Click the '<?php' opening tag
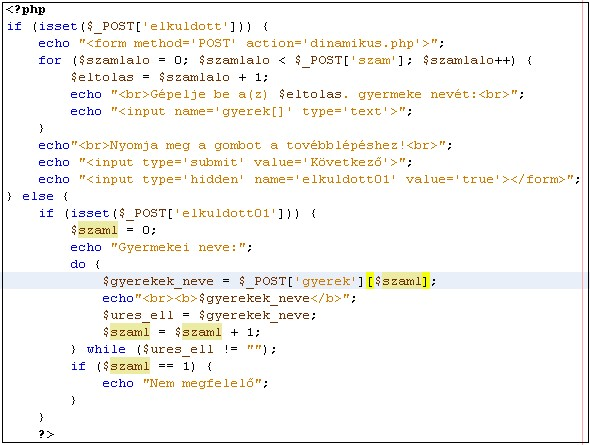 pyautogui.click(x=26, y=9)
